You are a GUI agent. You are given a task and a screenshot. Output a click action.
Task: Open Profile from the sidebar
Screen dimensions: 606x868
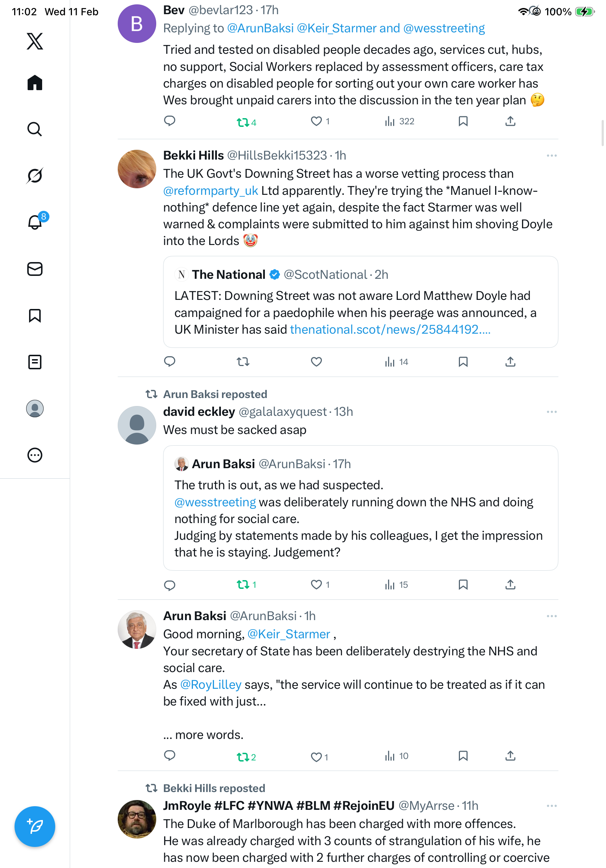coord(35,408)
